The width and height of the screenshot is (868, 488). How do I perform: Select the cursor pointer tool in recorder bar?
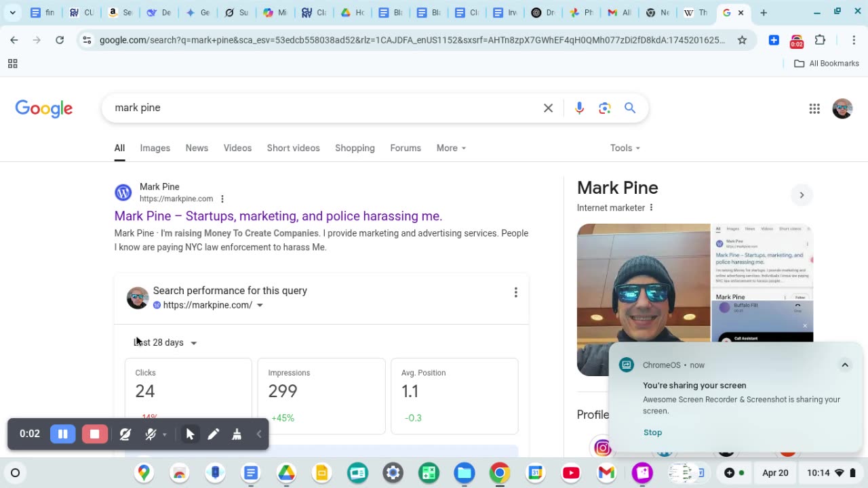coord(190,434)
